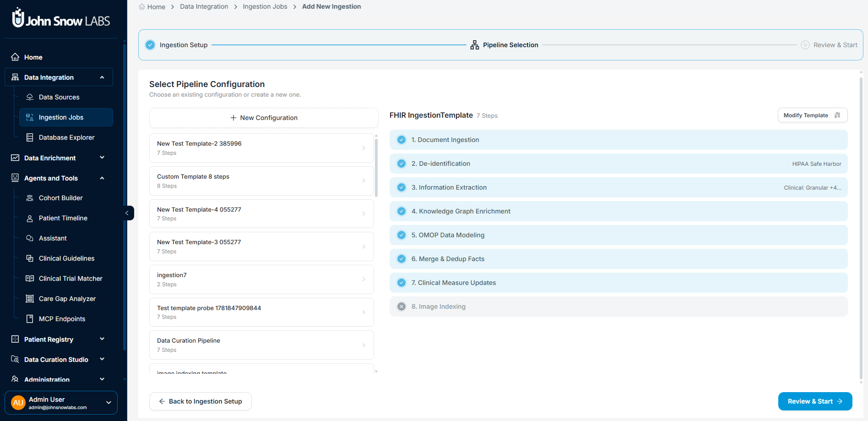The height and width of the screenshot is (421, 868).
Task: Open Cohort Builder in the sidebar
Action: tap(60, 198)
